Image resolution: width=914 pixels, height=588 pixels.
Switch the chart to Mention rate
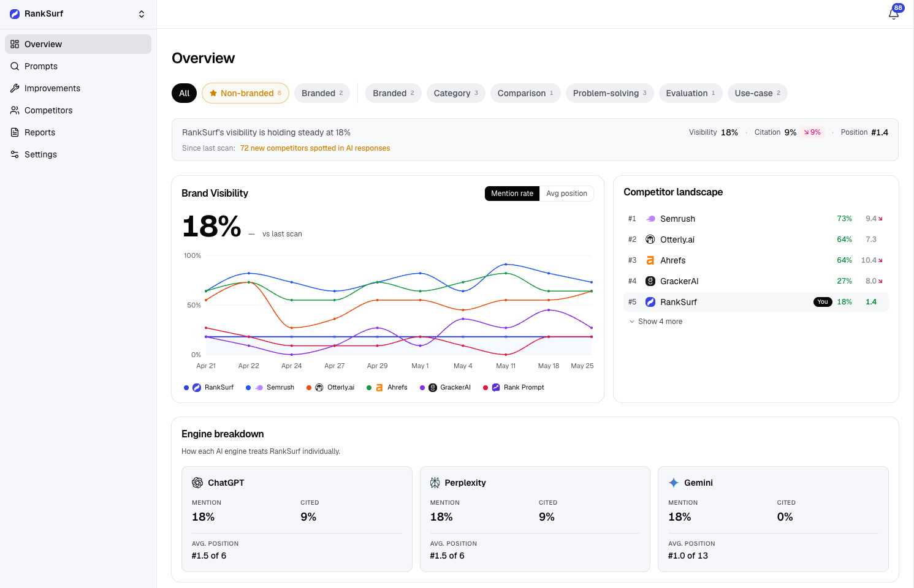(x=512, y=194)
